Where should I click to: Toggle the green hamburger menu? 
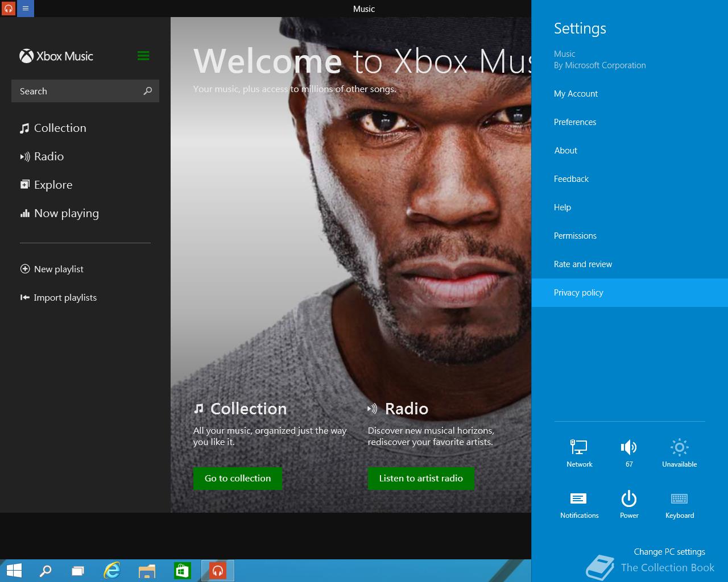[x=143, y=56]
